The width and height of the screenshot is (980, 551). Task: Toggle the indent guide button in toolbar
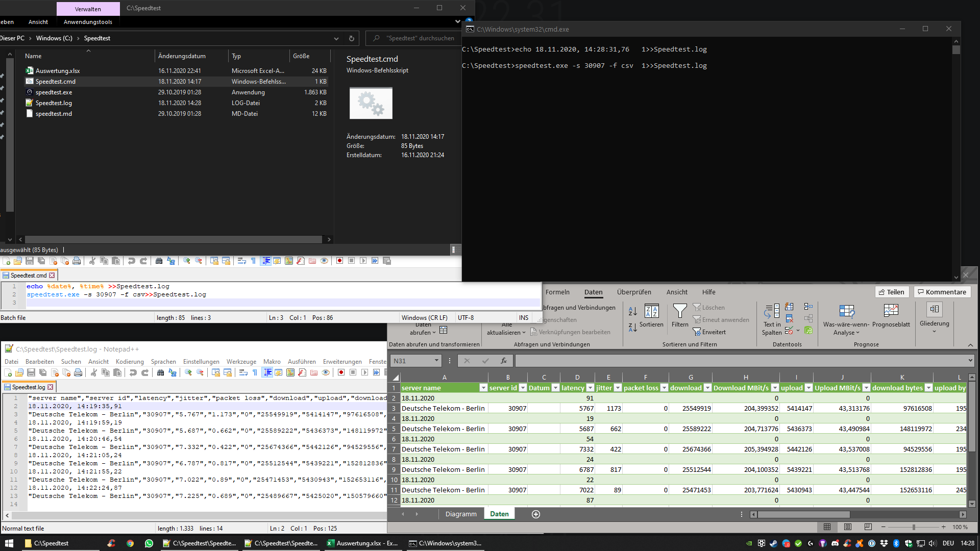click(x=267, y=373)
